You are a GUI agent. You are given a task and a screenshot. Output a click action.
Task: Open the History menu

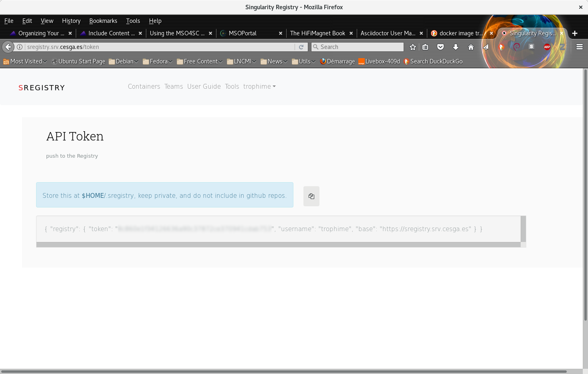[x=71, y=21]
